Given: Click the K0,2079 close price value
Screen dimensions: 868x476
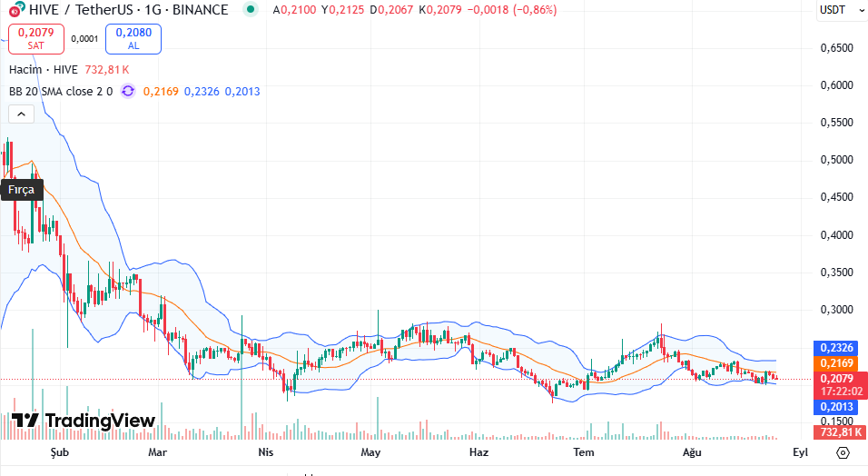Looking at the screenshot, I should pyautogui.click(x=440, y=10).
